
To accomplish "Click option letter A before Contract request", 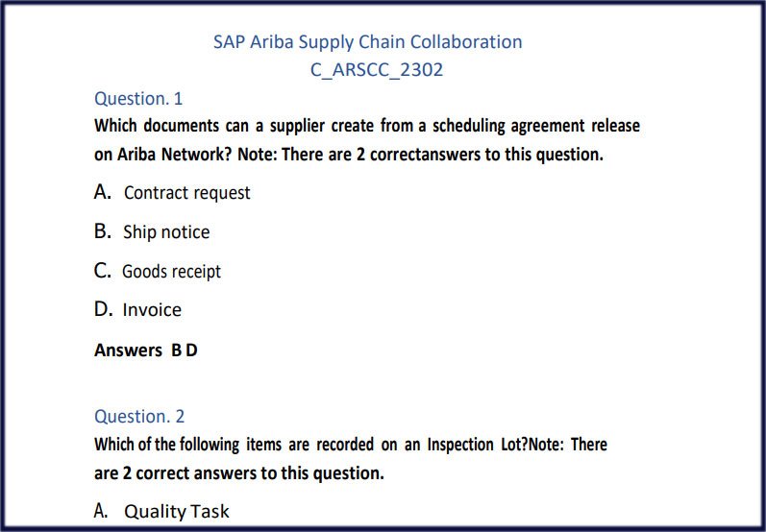I will (x=104, y=192).
